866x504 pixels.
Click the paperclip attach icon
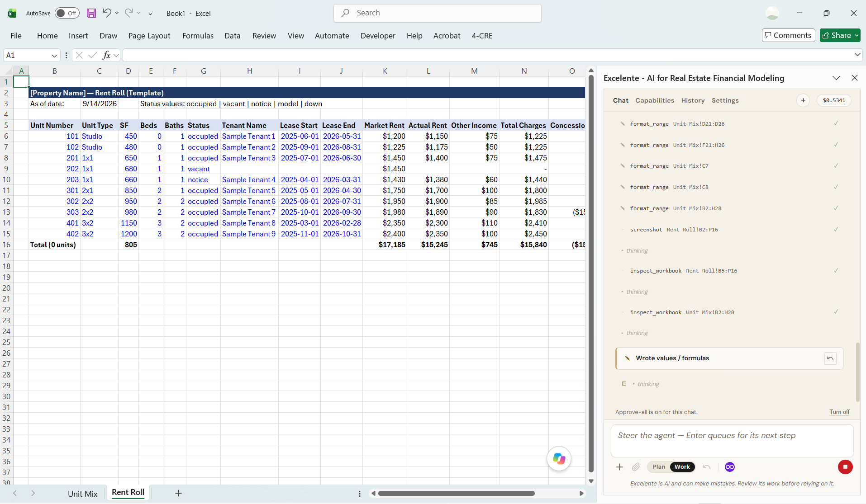636,467
